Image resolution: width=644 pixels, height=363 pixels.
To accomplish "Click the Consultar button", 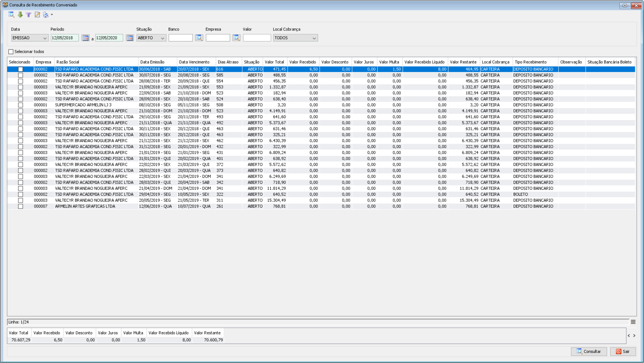I will 589,352.
